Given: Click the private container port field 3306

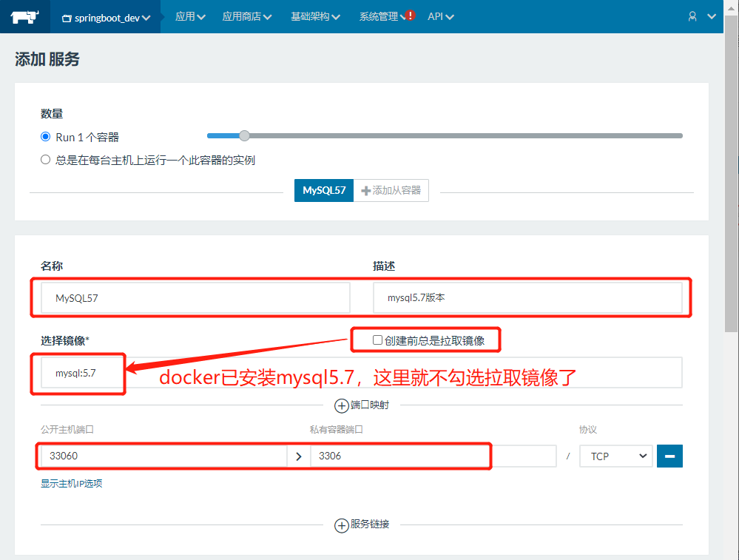Looking at the screenshot, I should 433,456.
